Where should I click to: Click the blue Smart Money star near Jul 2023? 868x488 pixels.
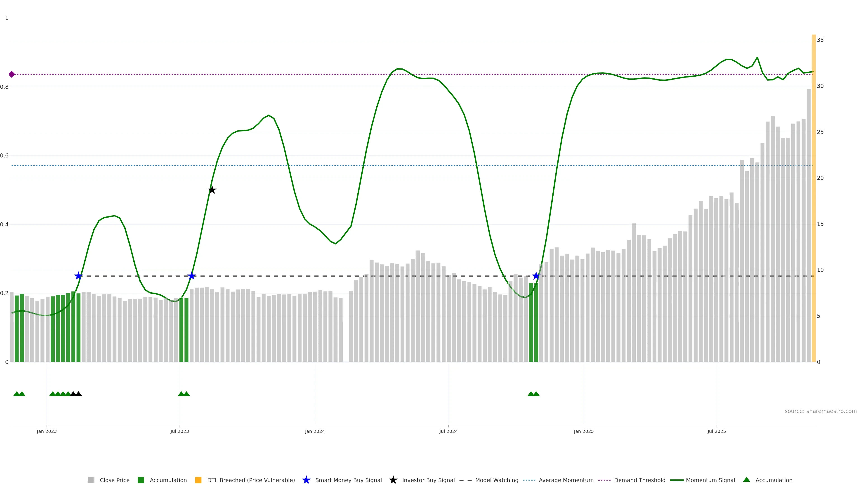click(191, 276)
